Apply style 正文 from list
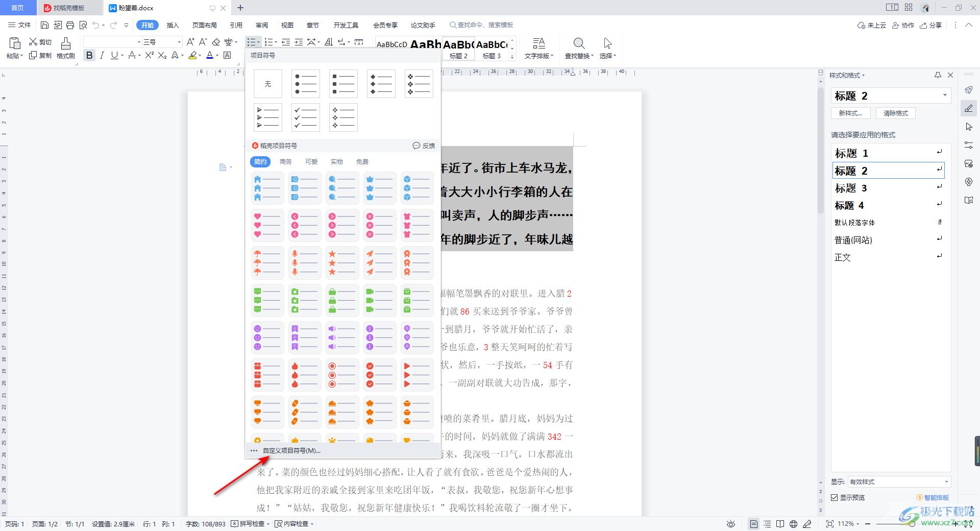The width and height of the screenshot is (980, 531). pos(888,257)
